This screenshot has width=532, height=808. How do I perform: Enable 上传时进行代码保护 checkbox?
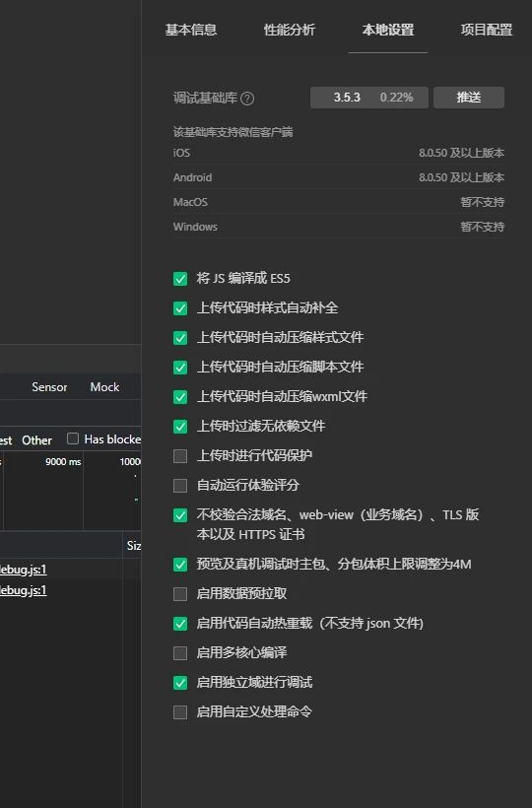click(180, 456)
